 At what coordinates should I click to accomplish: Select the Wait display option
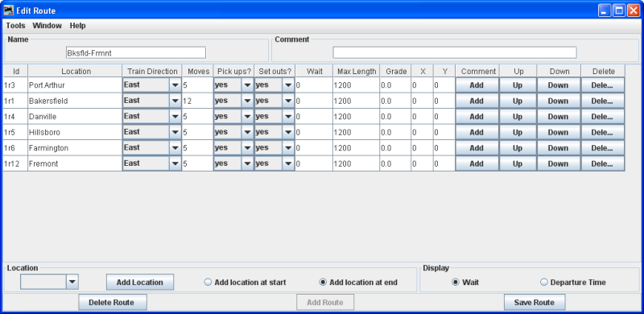[465, 283]
